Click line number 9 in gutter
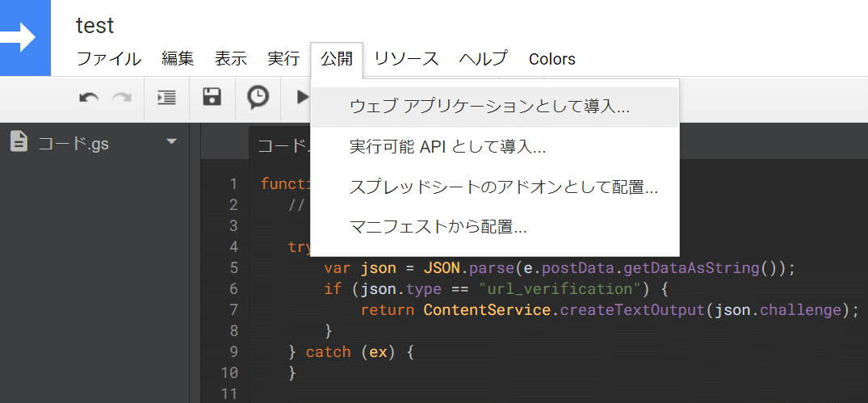The image size is (868, 403). point(233,352)
